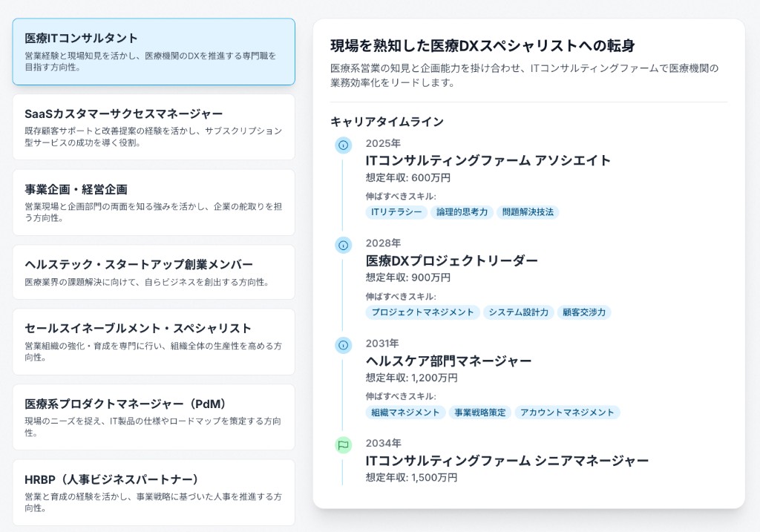Select the 論理的思考力 skill chip

pos(461,212)
